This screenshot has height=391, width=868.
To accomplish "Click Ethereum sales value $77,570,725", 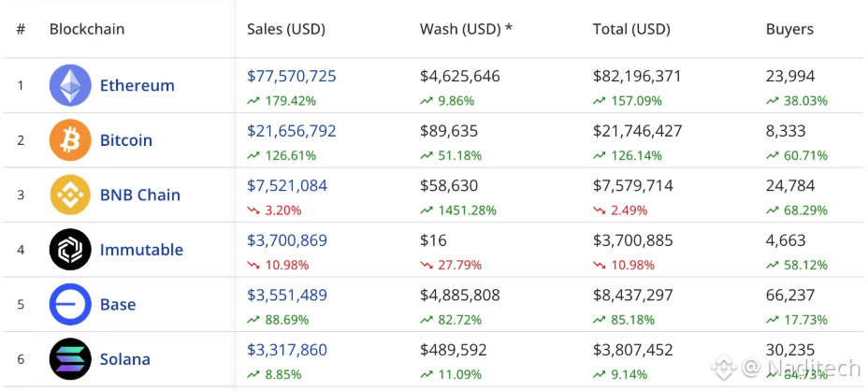I will [x=291, y=77].
